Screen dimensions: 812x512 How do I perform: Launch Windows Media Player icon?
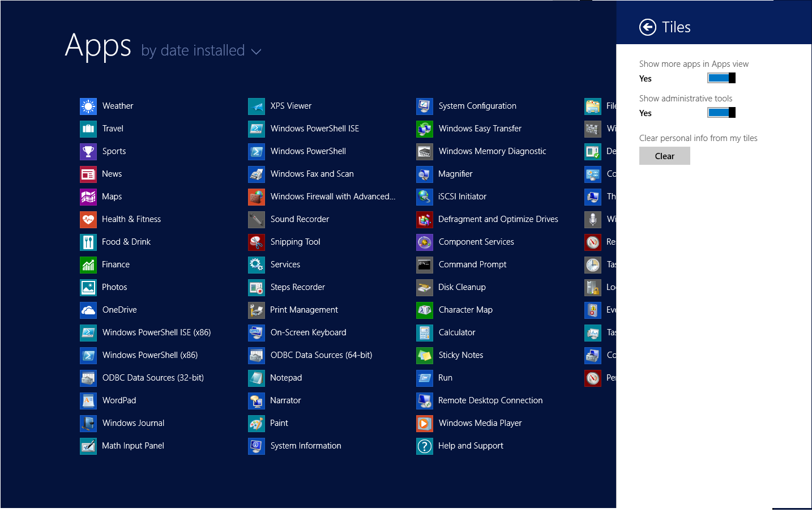(425, 423)
